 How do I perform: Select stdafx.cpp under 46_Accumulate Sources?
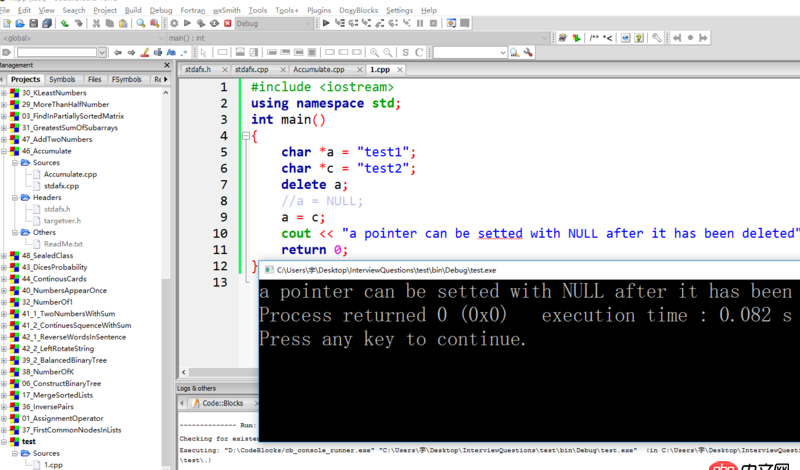coord(61,186)
